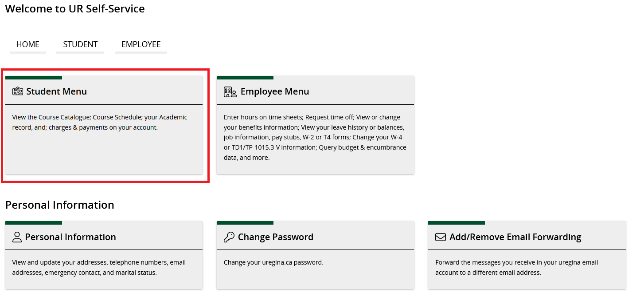Viewport: 644px width, 297px height.
Task: Click the Employee Menu building icon
Action: tap(230, 92)
